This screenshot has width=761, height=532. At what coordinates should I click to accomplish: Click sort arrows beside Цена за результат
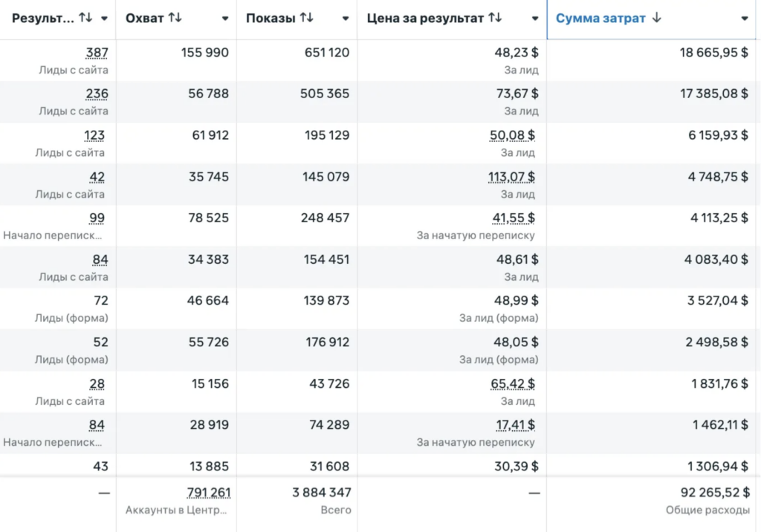495,18
